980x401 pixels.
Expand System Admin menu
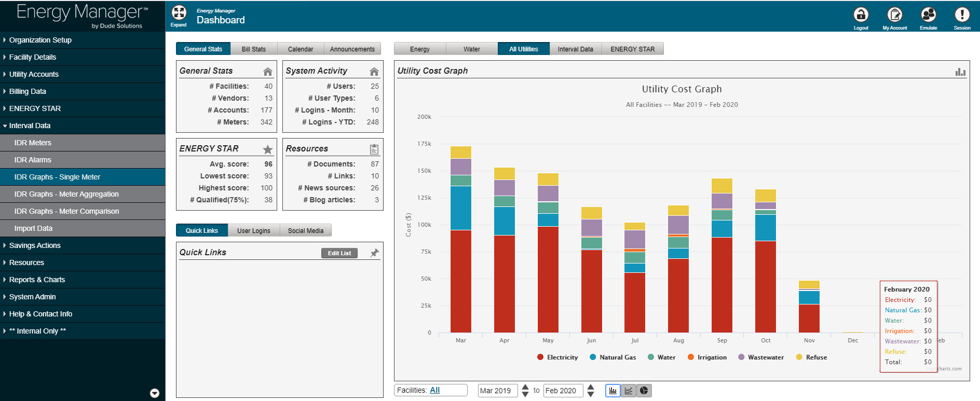tap(83, 297)
